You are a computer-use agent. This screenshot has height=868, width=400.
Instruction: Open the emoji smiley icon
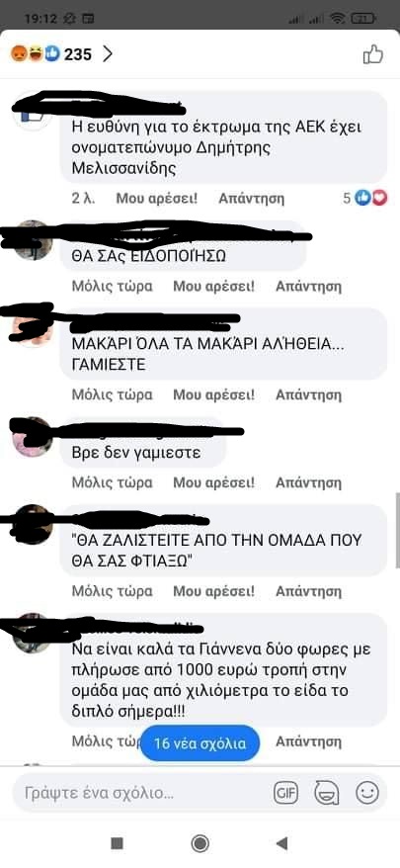click(x=367, y=793)
